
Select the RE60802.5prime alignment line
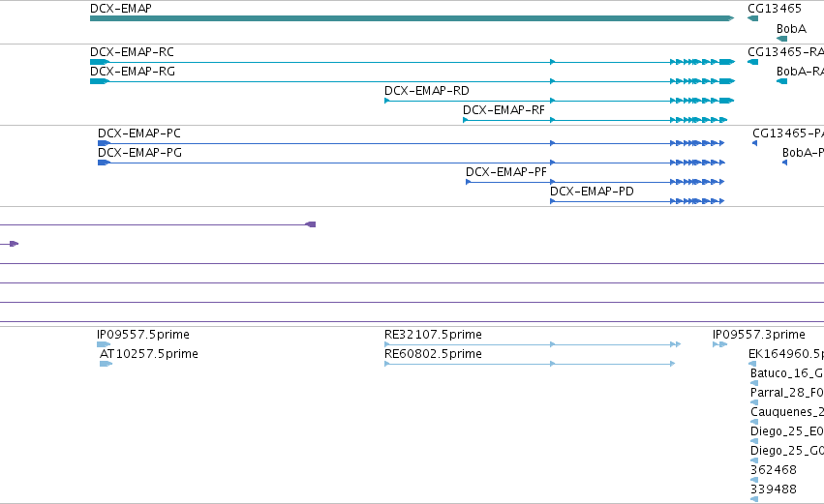[x=530, y=364]
